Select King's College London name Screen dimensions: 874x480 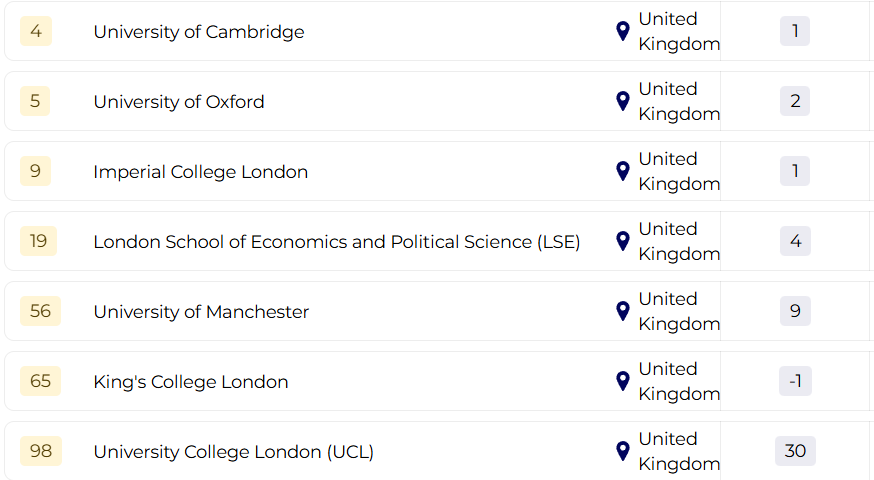(190, 382)
